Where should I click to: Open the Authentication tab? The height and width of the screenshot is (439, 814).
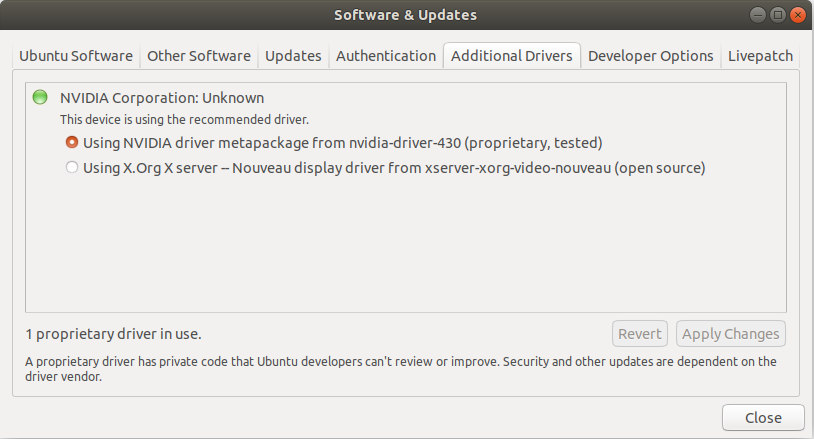click(x=386, y=56)
